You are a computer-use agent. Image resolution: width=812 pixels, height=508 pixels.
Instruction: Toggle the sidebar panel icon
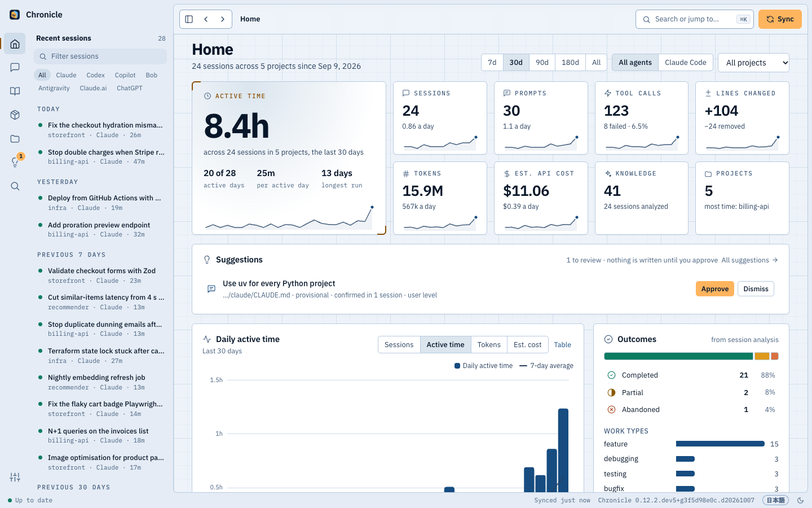pos(189,19)
